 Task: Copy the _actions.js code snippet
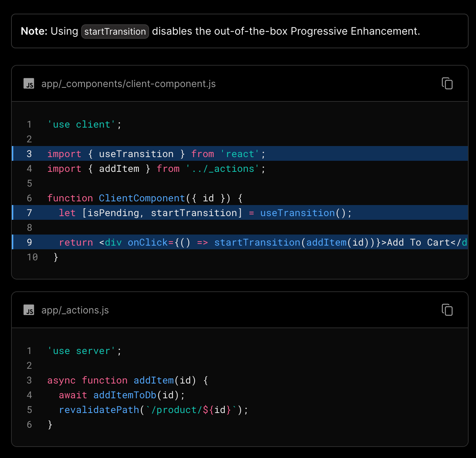point(447,310)
